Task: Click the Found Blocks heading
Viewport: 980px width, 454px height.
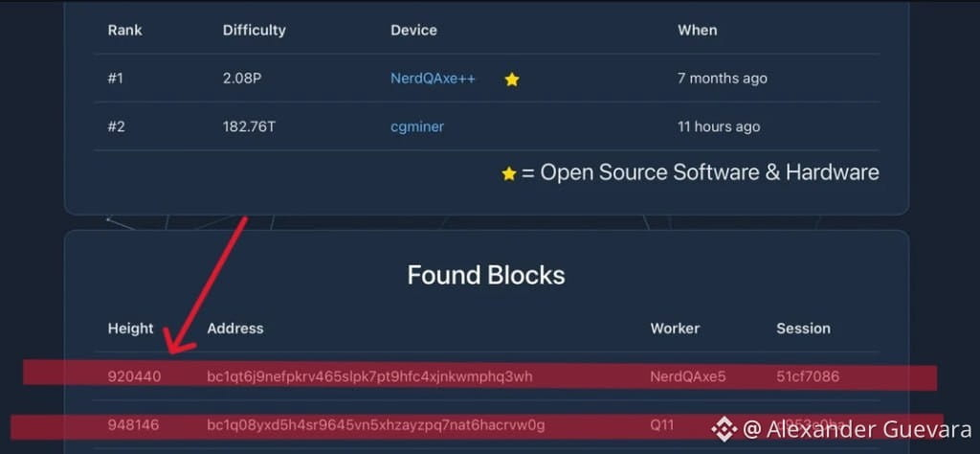Action: pyautogui.click(x=486, y=275)
